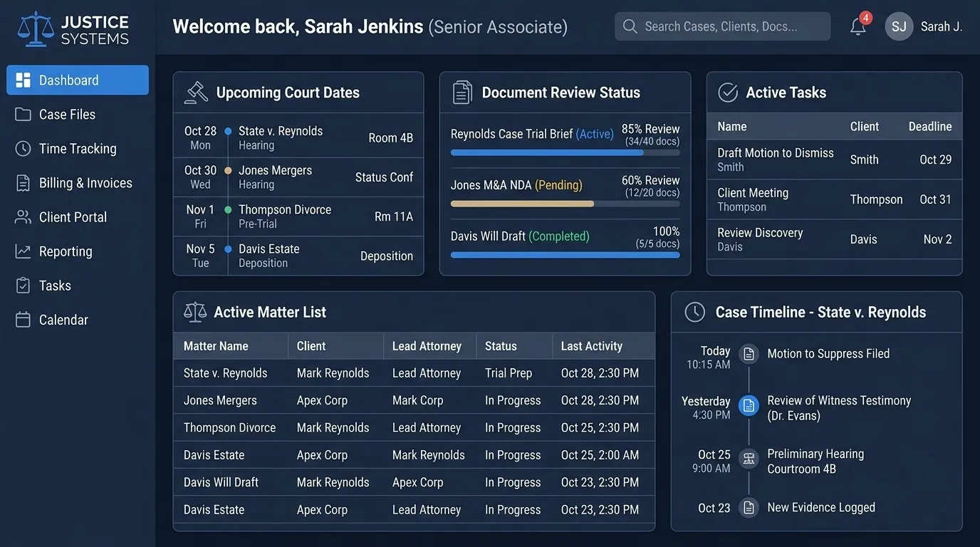Select the Davis Will Draft matter row
The image size is (980, 547).
[x=414, y=482]
